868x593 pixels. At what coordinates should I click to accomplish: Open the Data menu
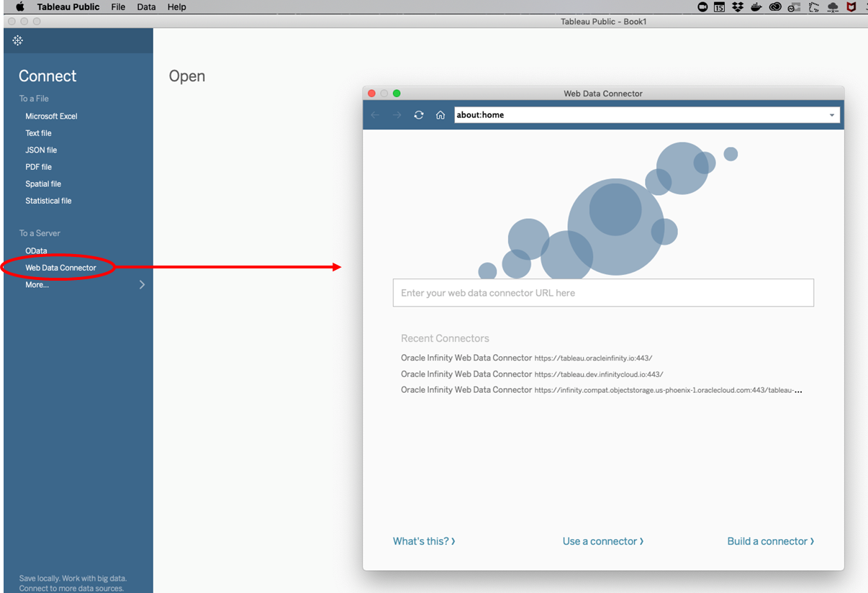pyautogui.click(x=146, y=6)
